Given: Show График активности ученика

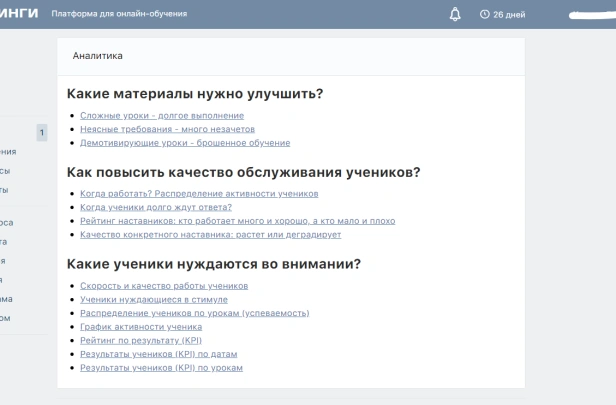Looking at the screenshot, I should [141, 326].
